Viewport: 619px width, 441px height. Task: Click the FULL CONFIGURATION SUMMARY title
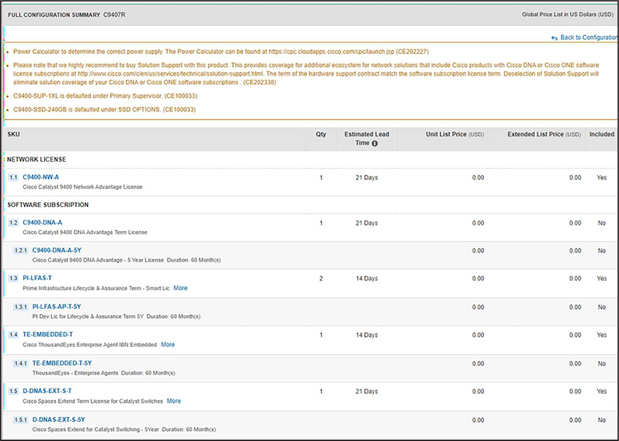54,15
